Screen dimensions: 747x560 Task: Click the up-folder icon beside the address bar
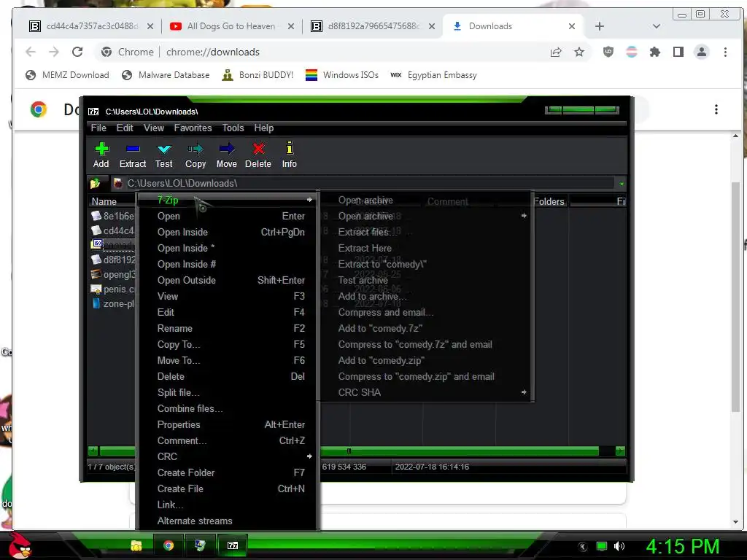coord(96,183)
